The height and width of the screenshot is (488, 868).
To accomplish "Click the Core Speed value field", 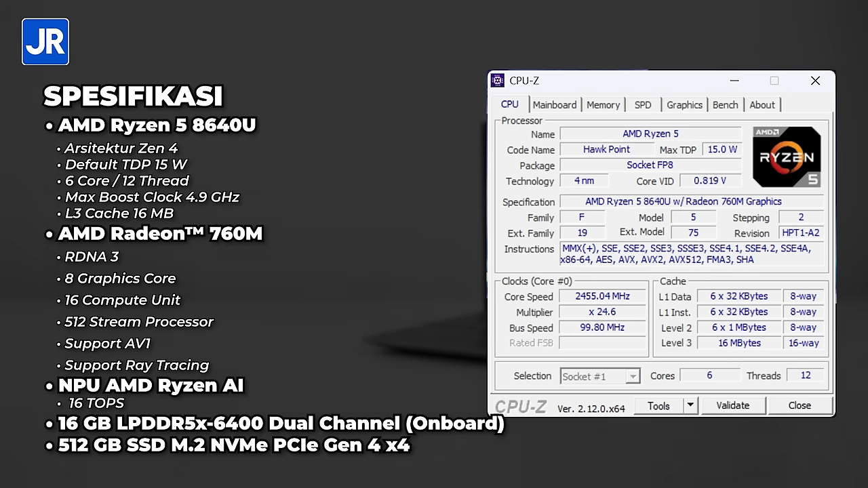I will point(602,296).
